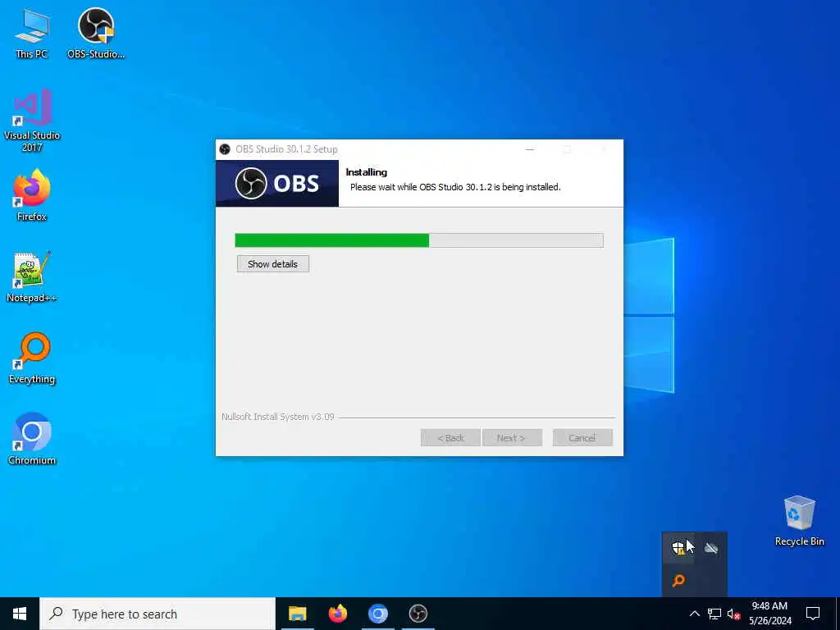Select the Recycle Bin icon
This screenshot has width=840, height=630.
(x=799, y=521)
